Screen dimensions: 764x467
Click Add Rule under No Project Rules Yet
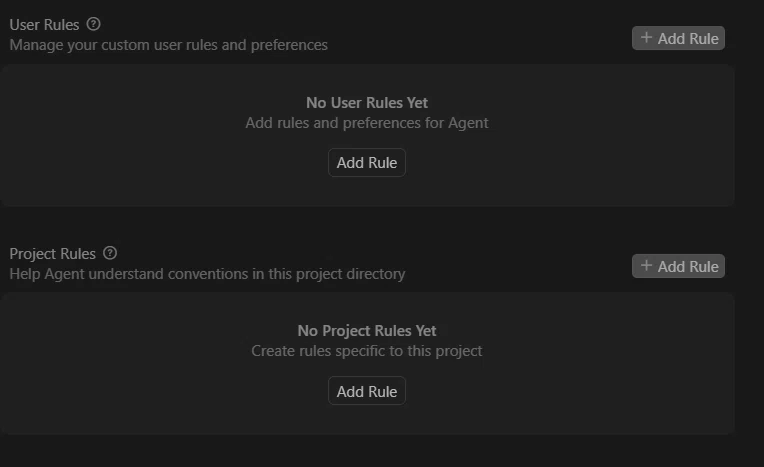click(x=367, y=391)
